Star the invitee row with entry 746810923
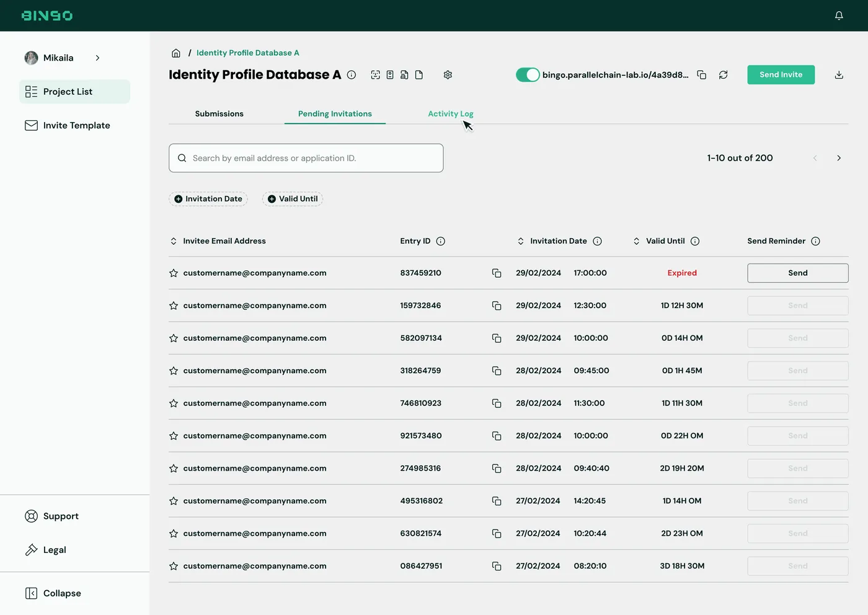 (174, 404)
